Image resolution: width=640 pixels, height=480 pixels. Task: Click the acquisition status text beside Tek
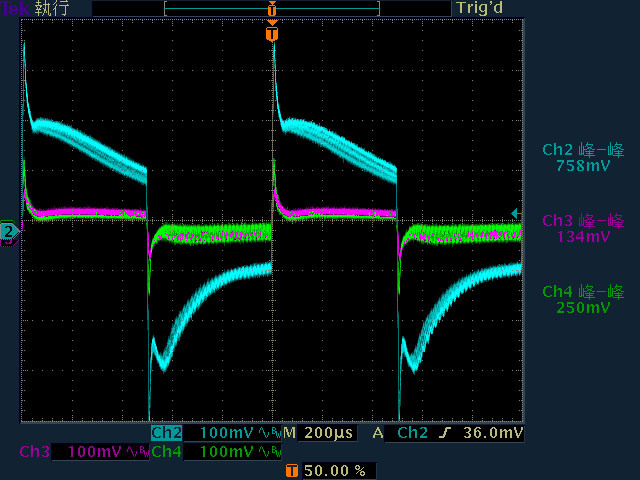point(52,9)
